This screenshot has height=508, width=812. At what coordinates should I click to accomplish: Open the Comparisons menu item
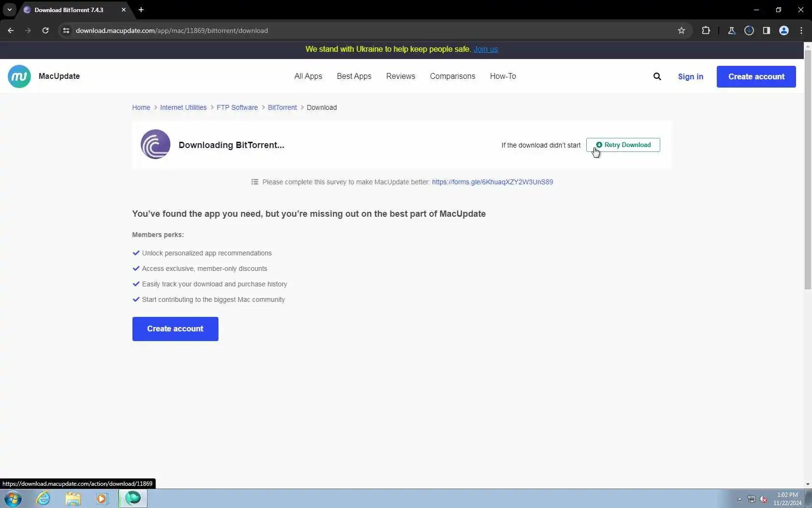[452, 76]
